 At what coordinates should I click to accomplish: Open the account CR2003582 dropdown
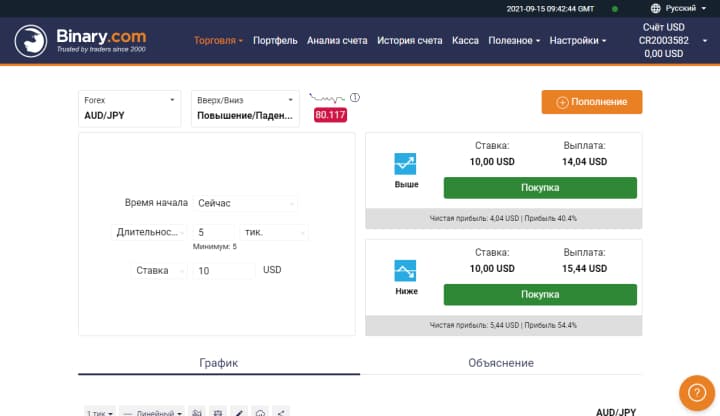click(672, 40)
